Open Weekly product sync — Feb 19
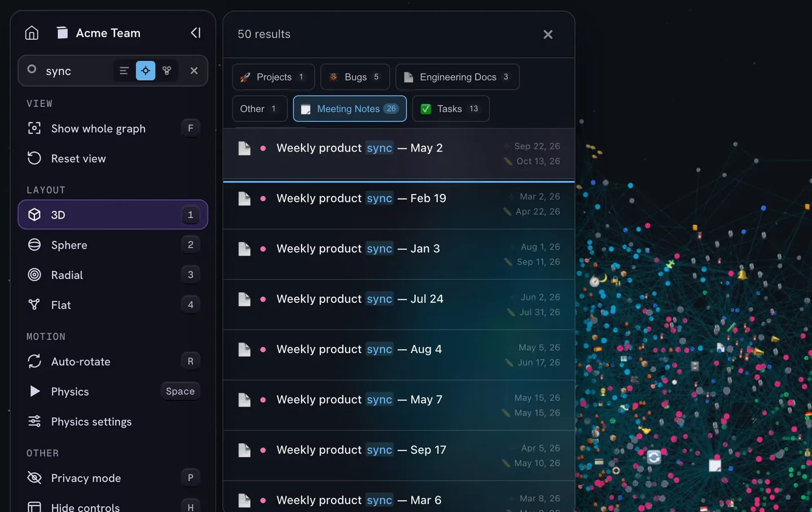The width and height of the screenshot is (812, 512). pyautogui.click(x=399, y=204)
